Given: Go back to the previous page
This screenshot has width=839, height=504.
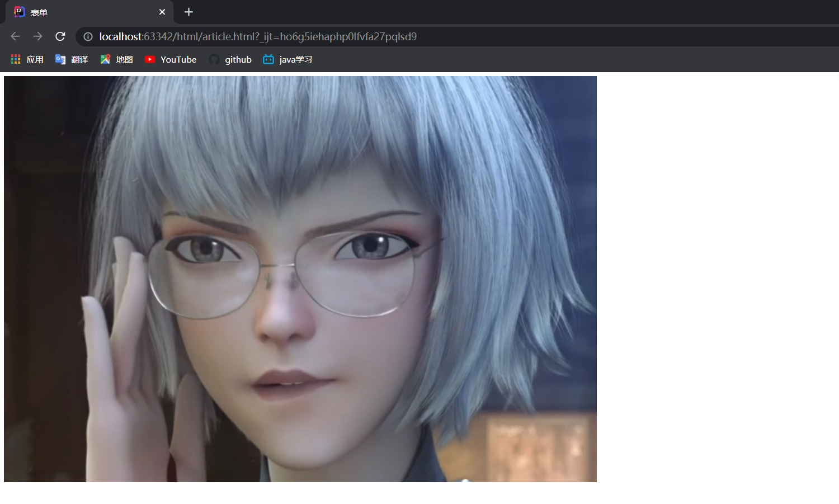Looking at the screenshot, I should pyautogui.click(x=15, y=36).
